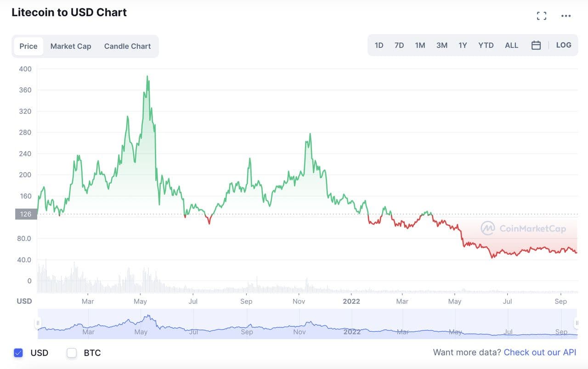Select the 7D time range
Screen dimensions: 588x369
[x=399, y=45]
